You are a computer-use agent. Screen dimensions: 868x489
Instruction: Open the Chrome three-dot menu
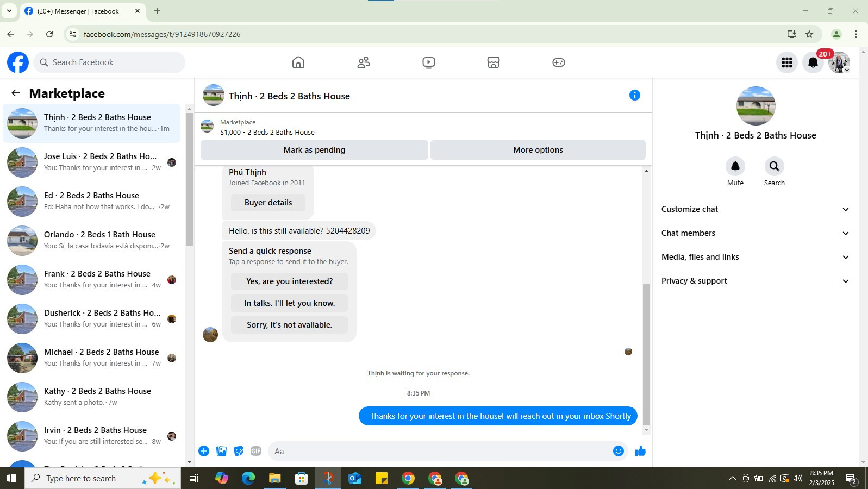click(855, 34)
